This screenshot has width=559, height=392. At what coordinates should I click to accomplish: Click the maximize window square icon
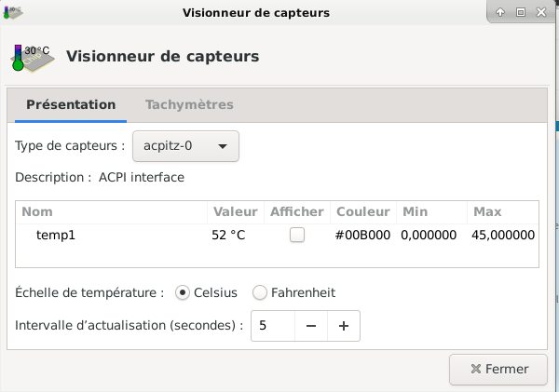click(521, 12)
